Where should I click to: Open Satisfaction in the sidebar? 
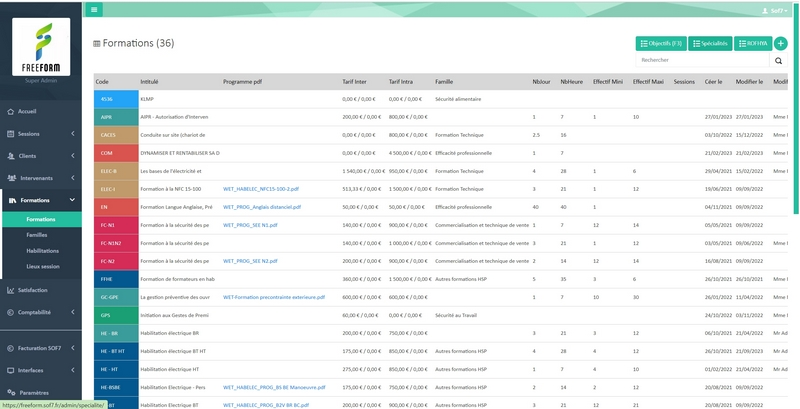[32, 290]
